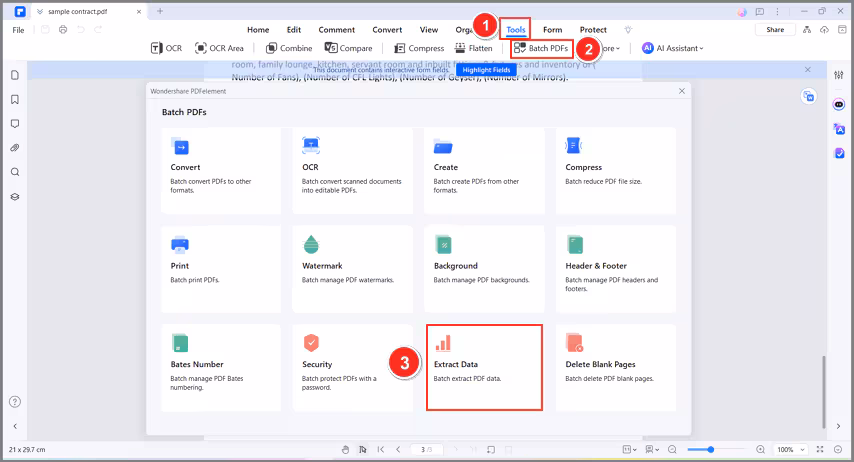Click the lightbulb tips icon
Screen dimensions: 854x462
pos(628,29)
